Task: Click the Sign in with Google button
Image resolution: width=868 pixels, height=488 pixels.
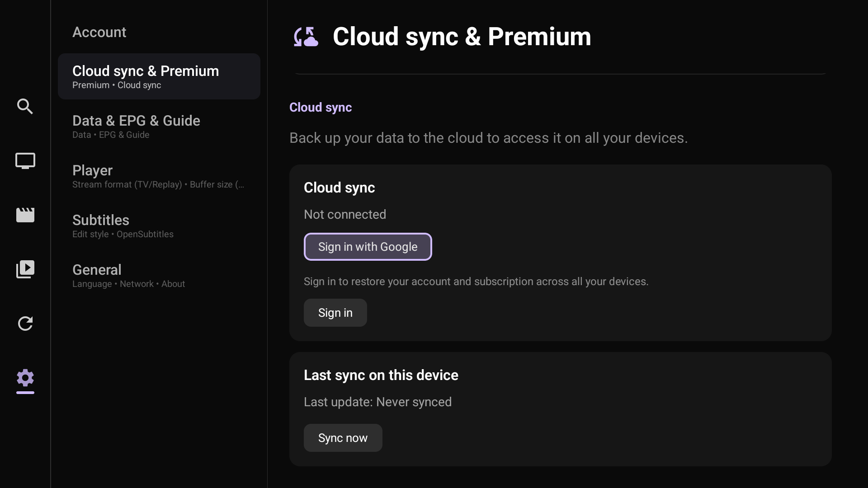Action: [368, 247]
